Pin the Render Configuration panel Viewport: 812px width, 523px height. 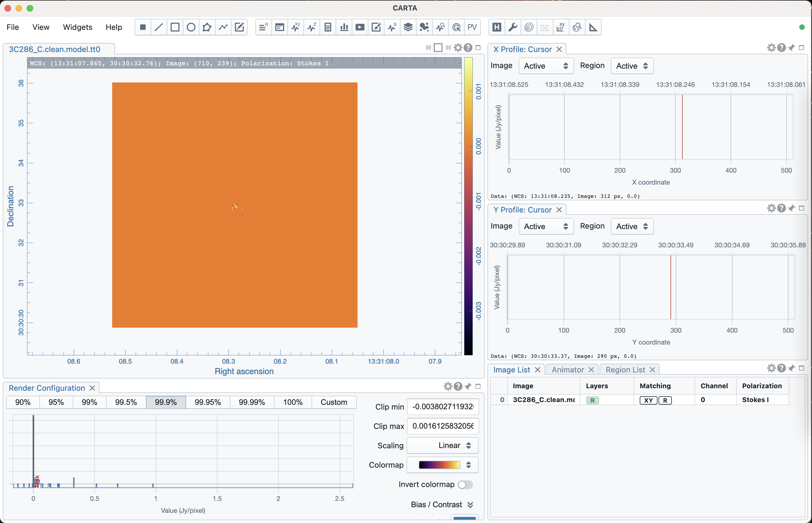pyautogui.click(x=468, y=387)
